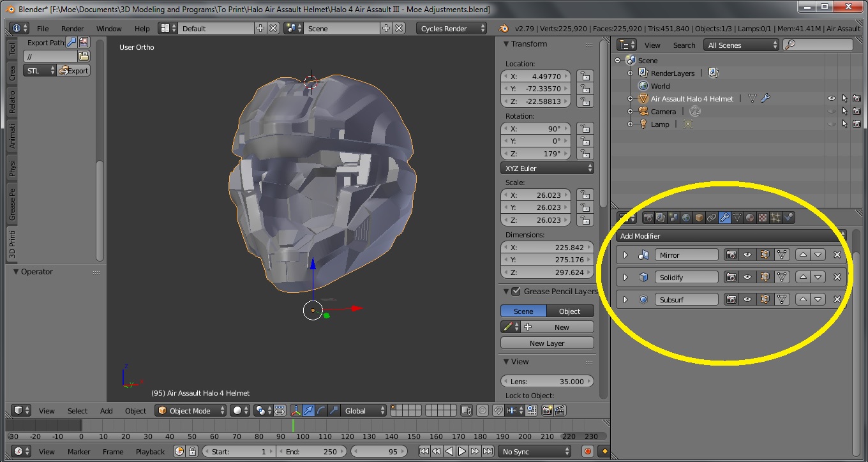
Task: Toggle the 3D manipulator axes icon
Action: (297, 410)
